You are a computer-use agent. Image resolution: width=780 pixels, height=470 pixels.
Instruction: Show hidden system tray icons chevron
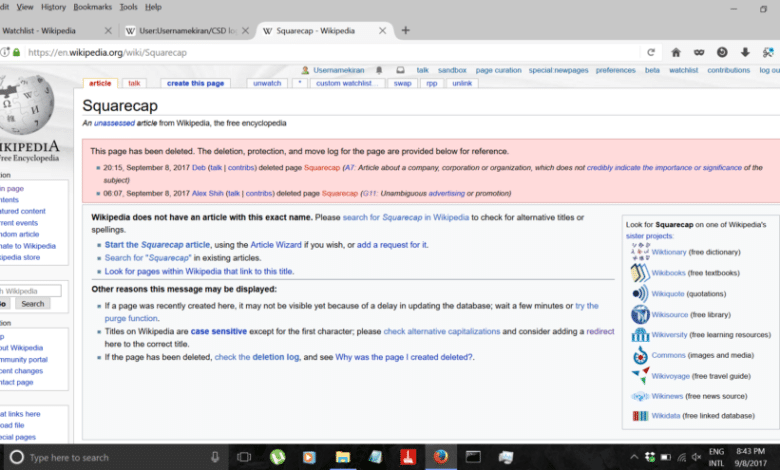pyautogui.click(x=634, y=457)
